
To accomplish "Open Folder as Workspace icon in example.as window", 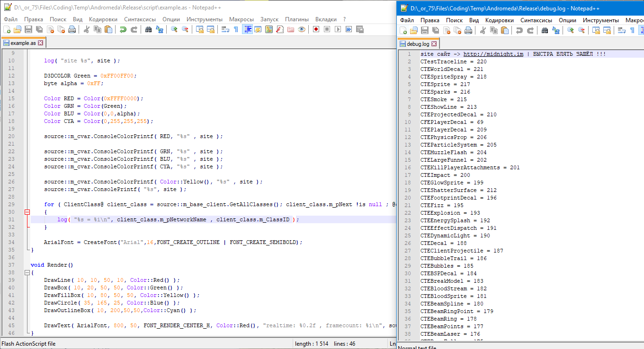I will [x=291, y=29].
